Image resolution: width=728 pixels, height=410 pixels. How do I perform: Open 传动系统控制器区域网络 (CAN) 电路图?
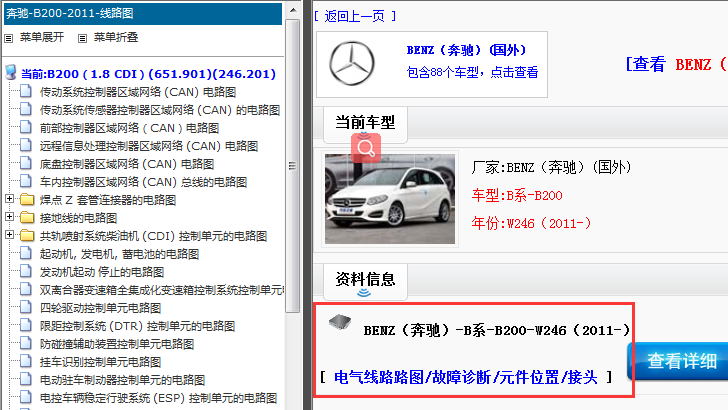138,92
